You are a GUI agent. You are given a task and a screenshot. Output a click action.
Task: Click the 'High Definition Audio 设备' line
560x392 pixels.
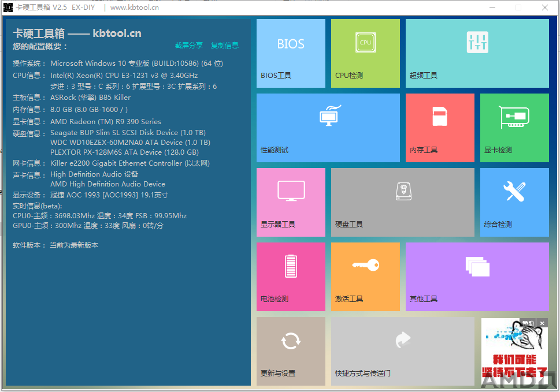click(x=94, y=174)
